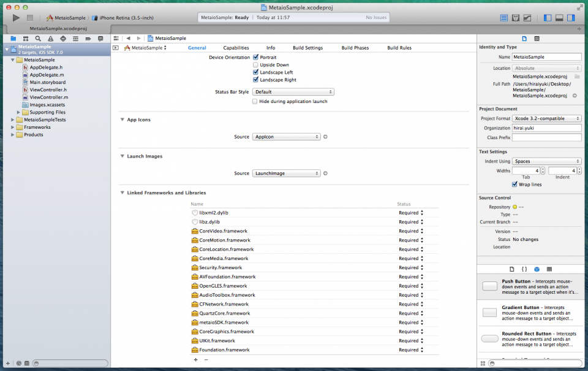This screenshot has width=588, height=371.
Task: Collapse the Linked Frameworks and Libraries section
Action: pos(122,193)
